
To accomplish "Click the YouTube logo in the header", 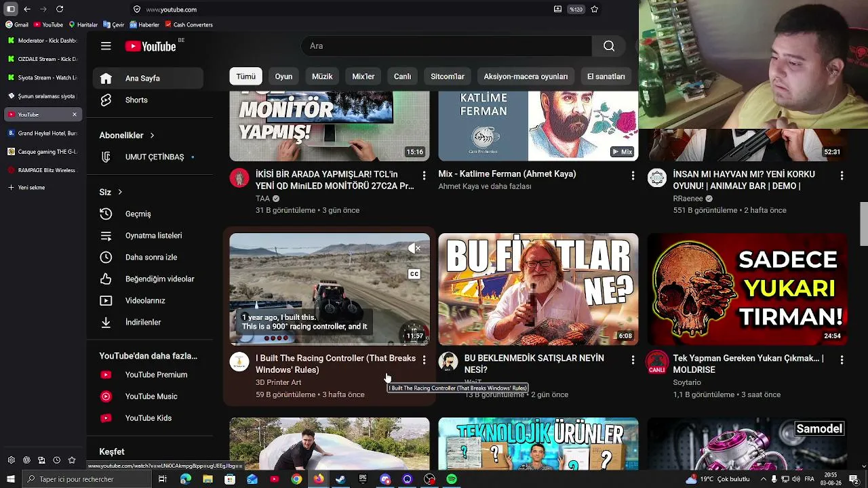I will tap(151, 46).
